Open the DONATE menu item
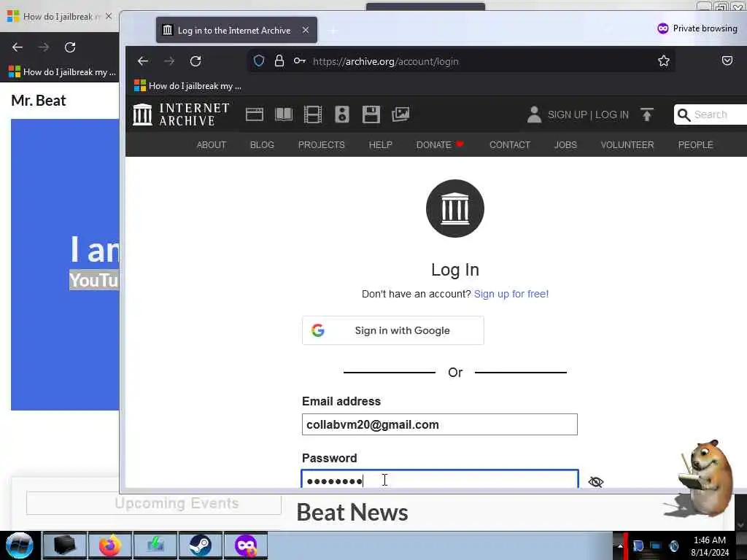 [x=440, y=145]
